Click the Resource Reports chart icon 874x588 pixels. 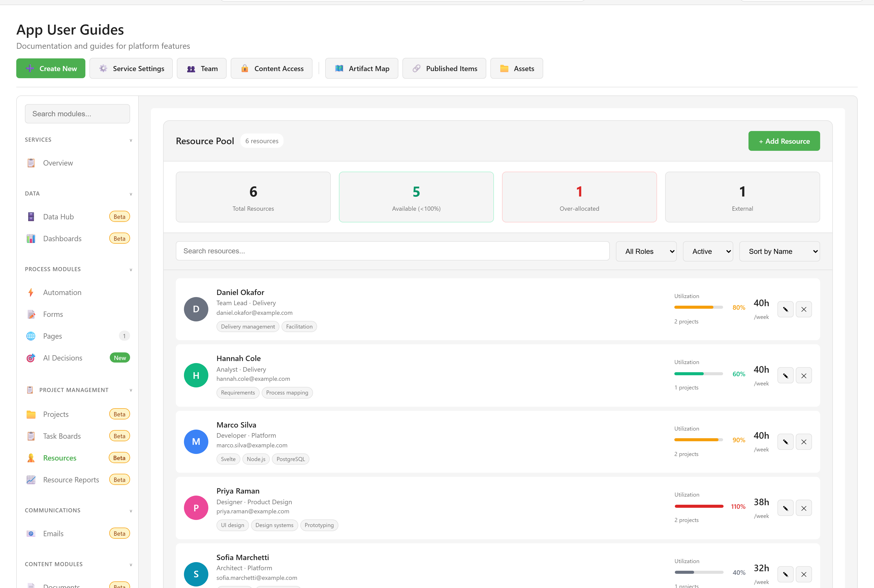31,480
